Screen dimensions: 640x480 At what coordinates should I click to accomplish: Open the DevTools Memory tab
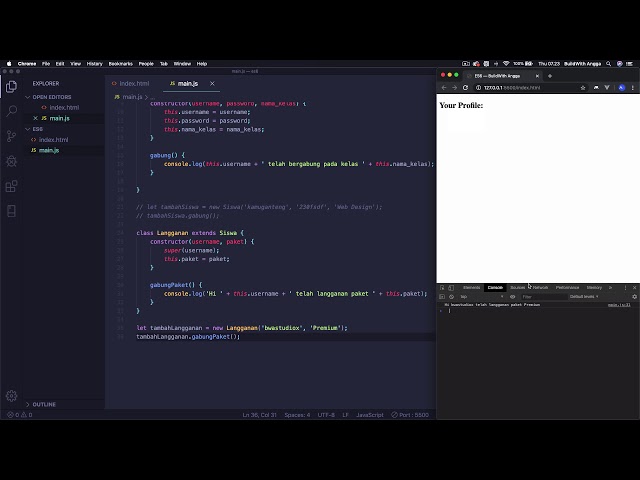point(594,288)
